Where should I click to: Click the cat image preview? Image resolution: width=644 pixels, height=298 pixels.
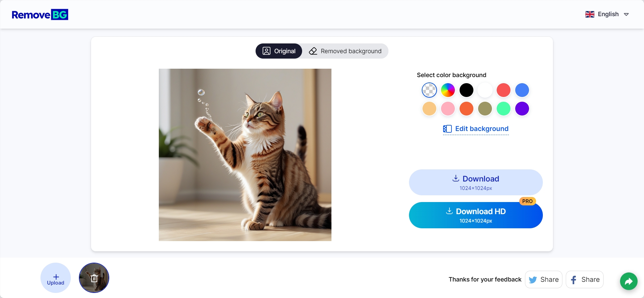click(245, 155)
